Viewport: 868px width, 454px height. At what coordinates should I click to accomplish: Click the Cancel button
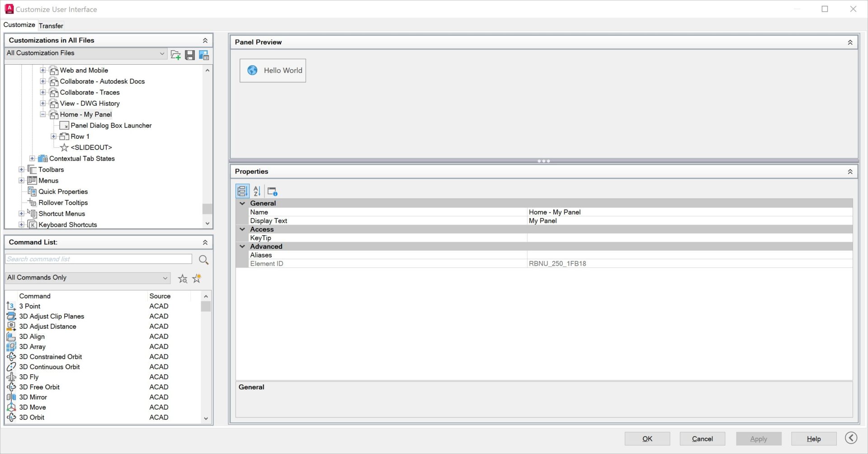(x=703, y=439)
